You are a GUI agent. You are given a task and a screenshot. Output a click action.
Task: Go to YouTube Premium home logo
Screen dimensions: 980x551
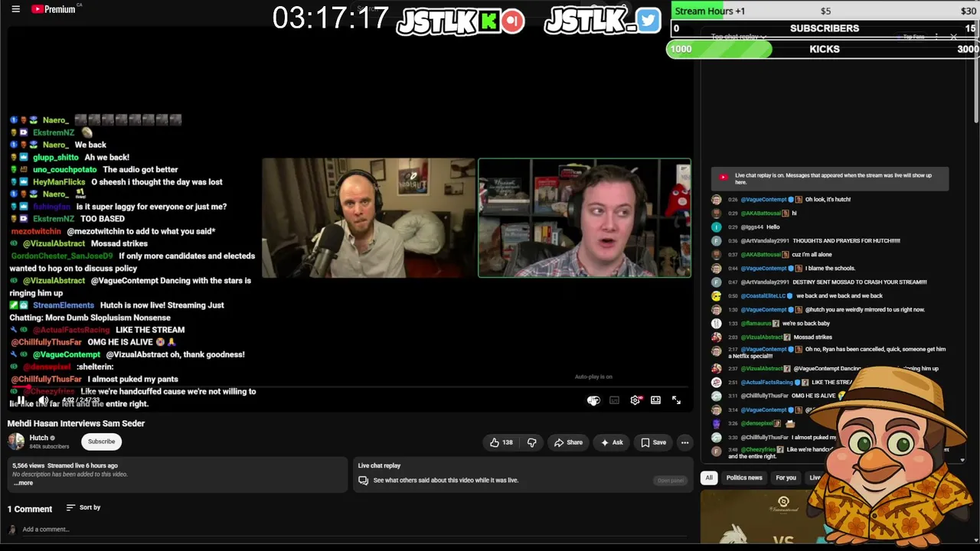click(x=54, y=9)
